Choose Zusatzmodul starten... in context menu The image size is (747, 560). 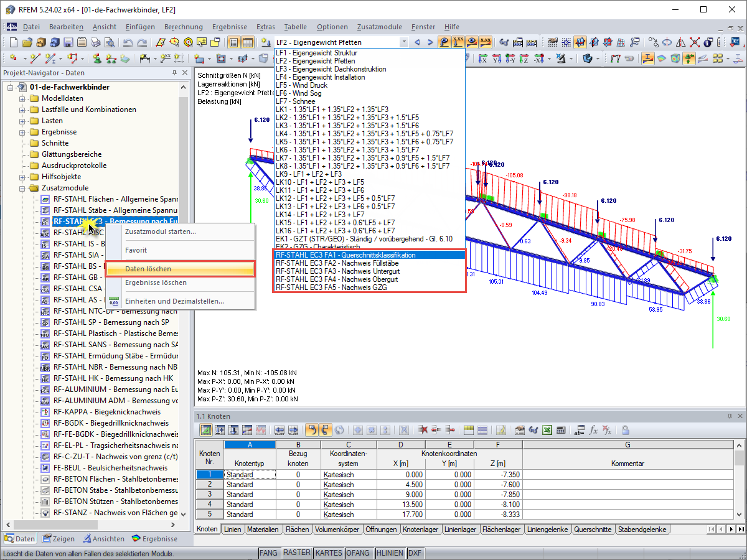tap(180, 231)
